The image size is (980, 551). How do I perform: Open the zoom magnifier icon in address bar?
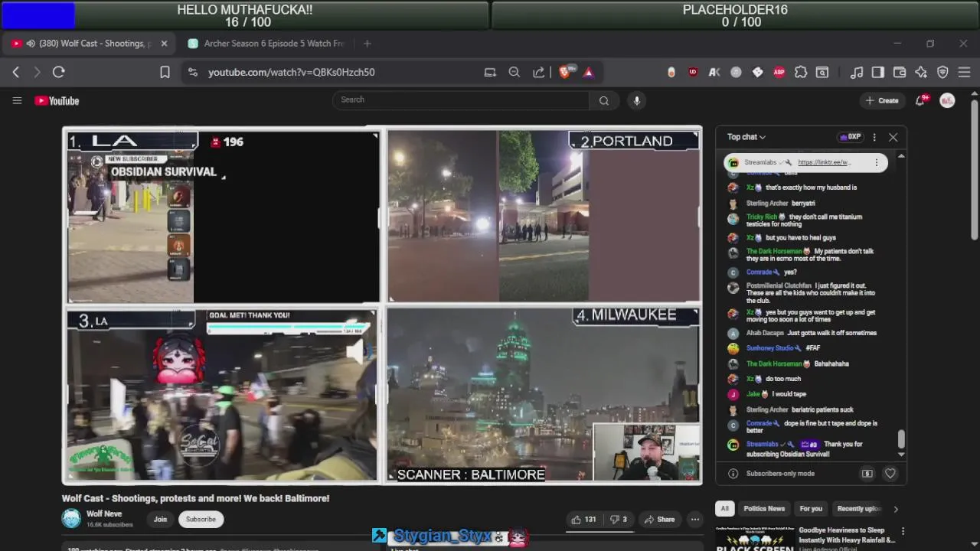click(x=514, y=72)
